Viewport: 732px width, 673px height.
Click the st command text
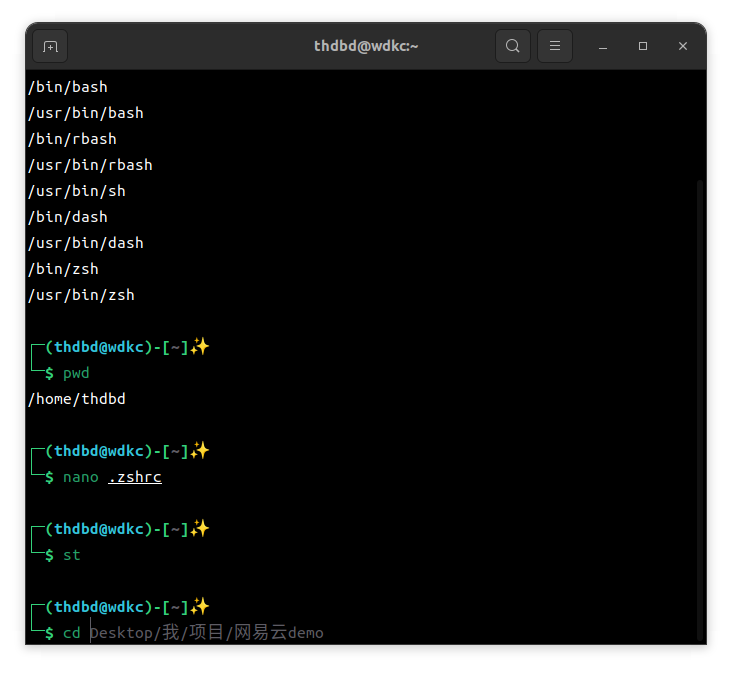[72, 555]
